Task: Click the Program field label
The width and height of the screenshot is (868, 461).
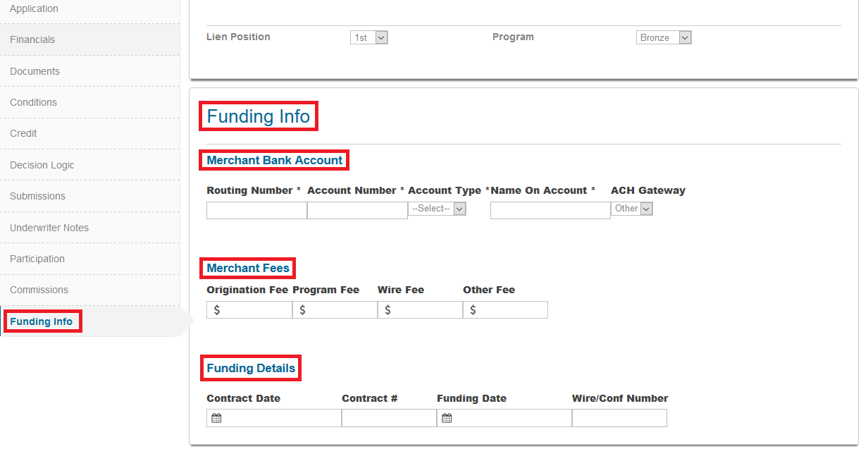Action: pyautogui.click(x=513, y=37)
